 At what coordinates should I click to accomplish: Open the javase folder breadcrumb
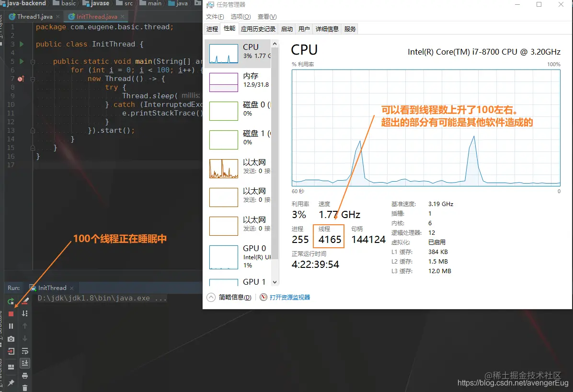96,3
